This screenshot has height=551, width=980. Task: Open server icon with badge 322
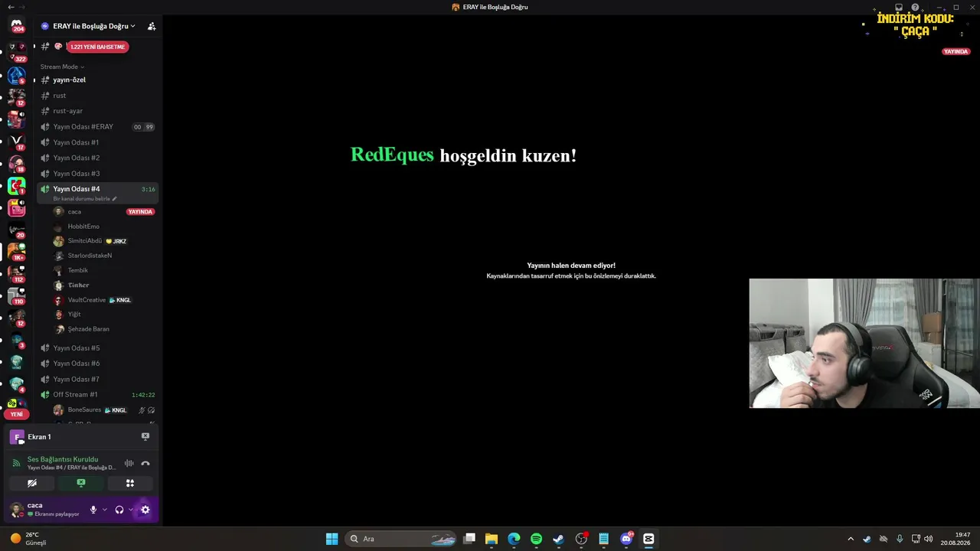17,52
